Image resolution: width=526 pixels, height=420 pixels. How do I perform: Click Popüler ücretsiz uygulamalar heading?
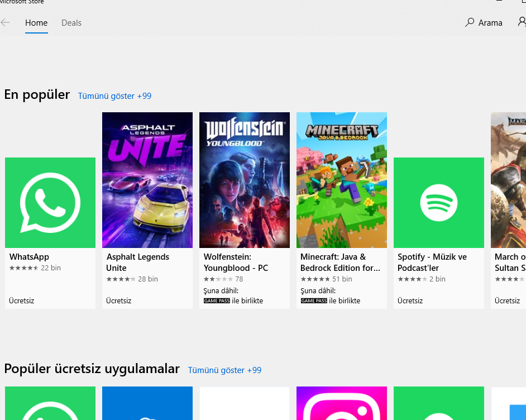tap(92, 369)
